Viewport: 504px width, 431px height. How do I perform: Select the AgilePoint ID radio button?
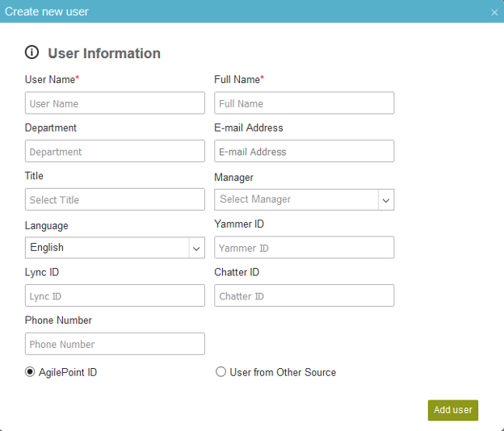tap(30, 372)
